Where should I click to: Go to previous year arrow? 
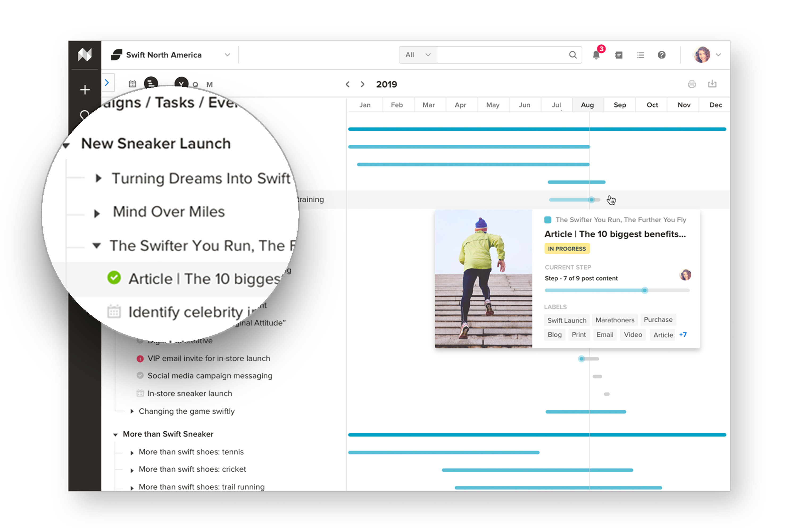(x=347, y=85)
